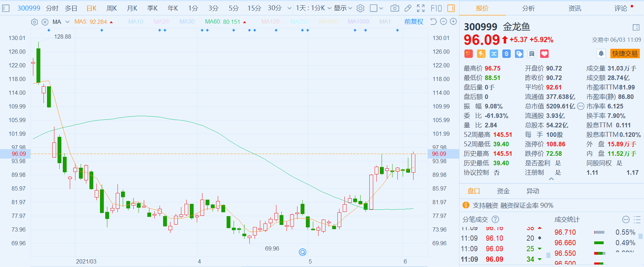The image size is (644, 267).
Task: Select the pencil drawing tool icon
Action: [408, 8]
